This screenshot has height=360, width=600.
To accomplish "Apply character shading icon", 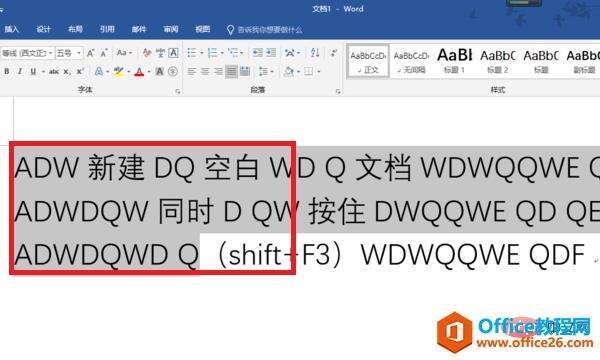I will click(x=160, y=72).
